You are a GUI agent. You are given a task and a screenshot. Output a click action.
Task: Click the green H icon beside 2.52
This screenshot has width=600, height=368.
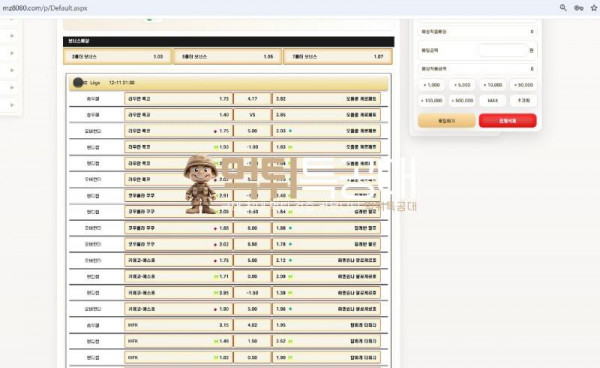290,341
